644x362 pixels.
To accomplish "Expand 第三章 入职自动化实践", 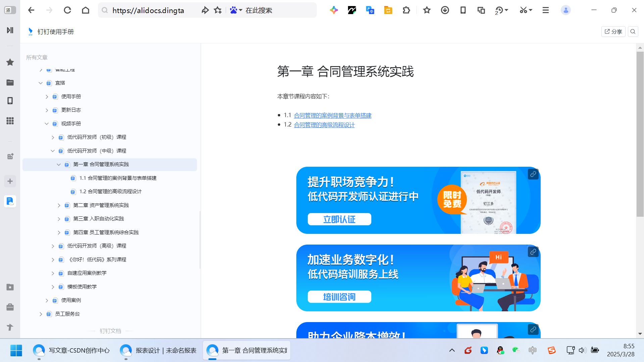I will [59, 219].
